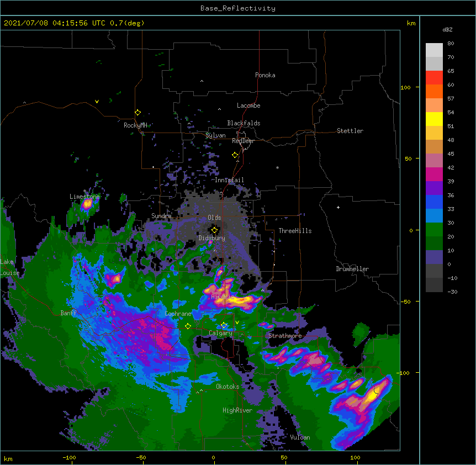476x465 pixels.
Task: Click the Cochrane city label
Action: tap(178, 314)
